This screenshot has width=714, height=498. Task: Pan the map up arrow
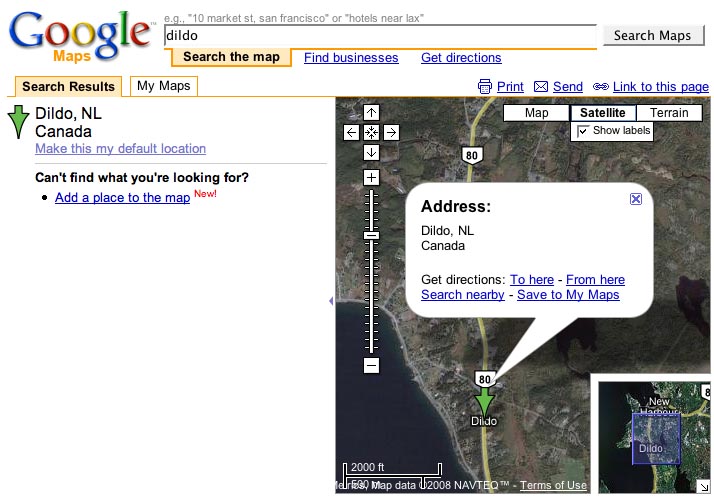(x=371, y=112)
